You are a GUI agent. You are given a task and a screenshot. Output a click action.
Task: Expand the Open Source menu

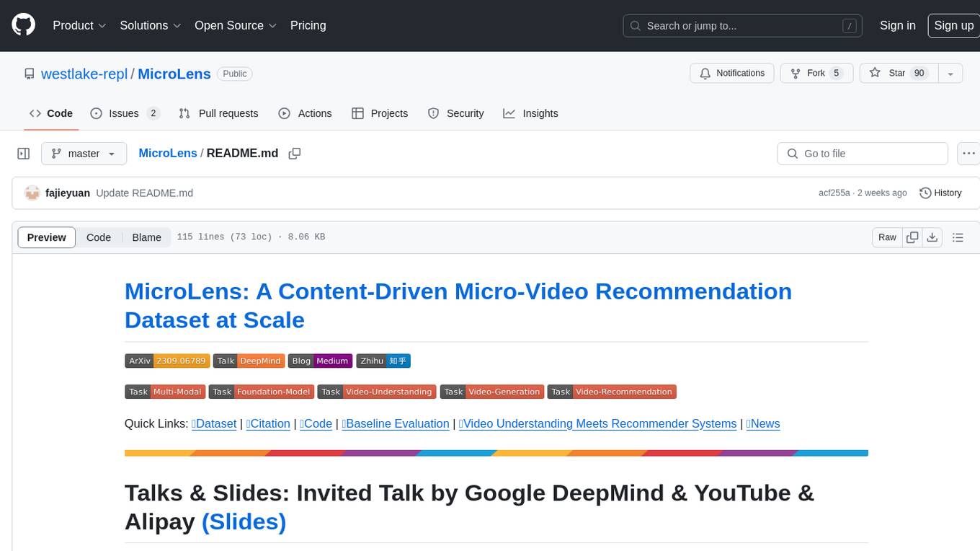click(236, 25)
